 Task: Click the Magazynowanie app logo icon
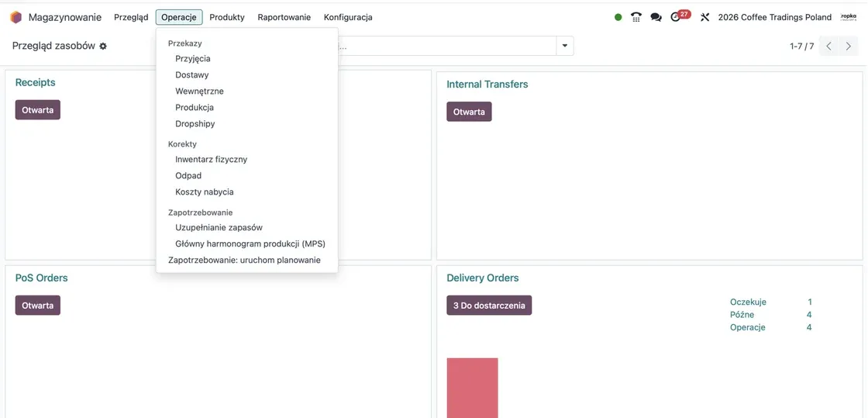tap(16, 17)
